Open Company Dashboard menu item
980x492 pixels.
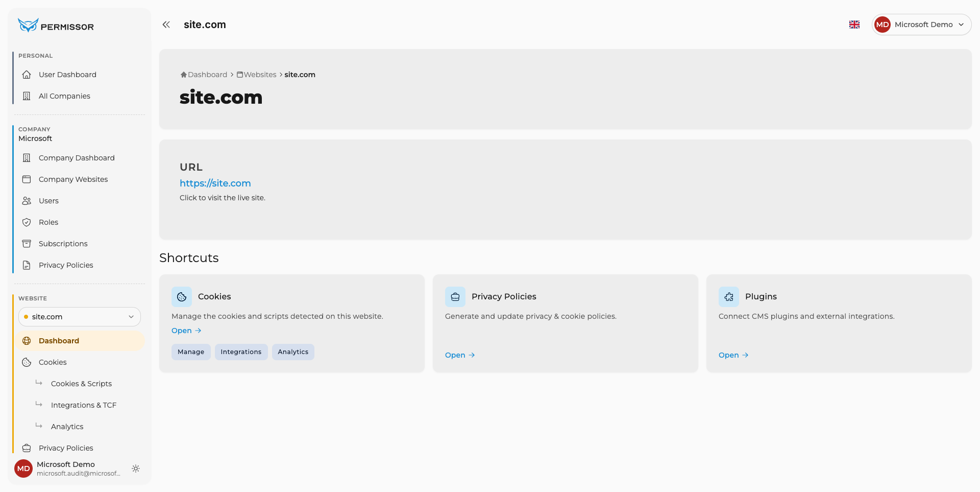79,158
